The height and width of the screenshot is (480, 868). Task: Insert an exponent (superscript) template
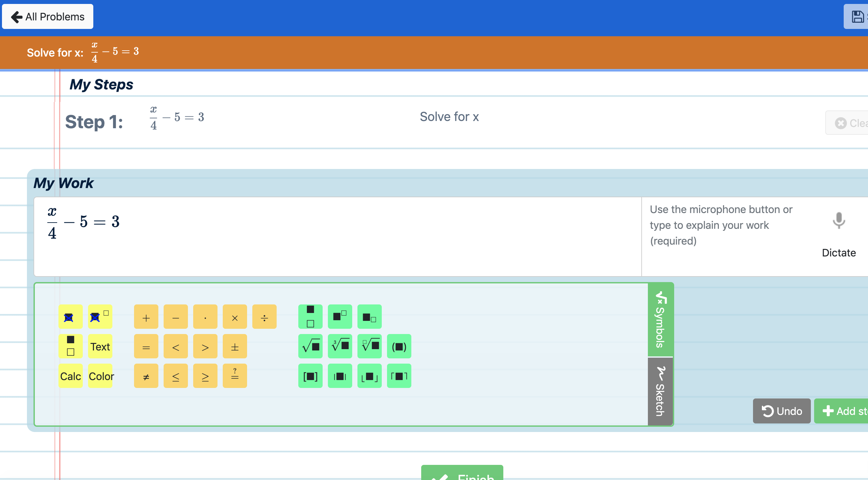[x=340, y=317]
